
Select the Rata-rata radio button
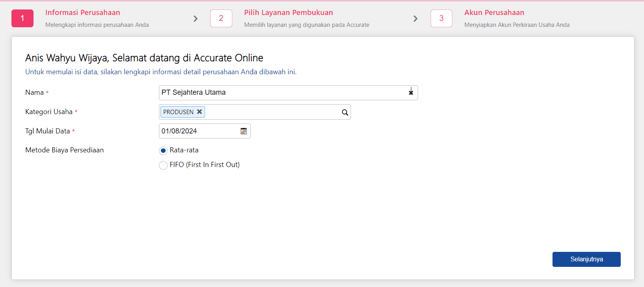(x=163, y=151)
